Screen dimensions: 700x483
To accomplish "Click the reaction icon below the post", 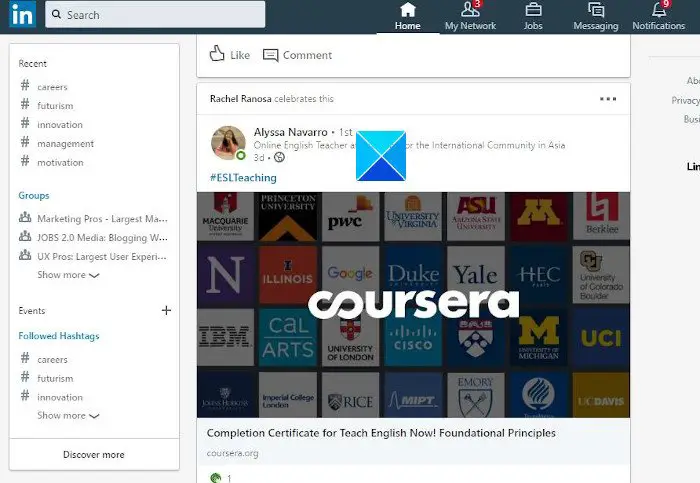I will (216, 478).
